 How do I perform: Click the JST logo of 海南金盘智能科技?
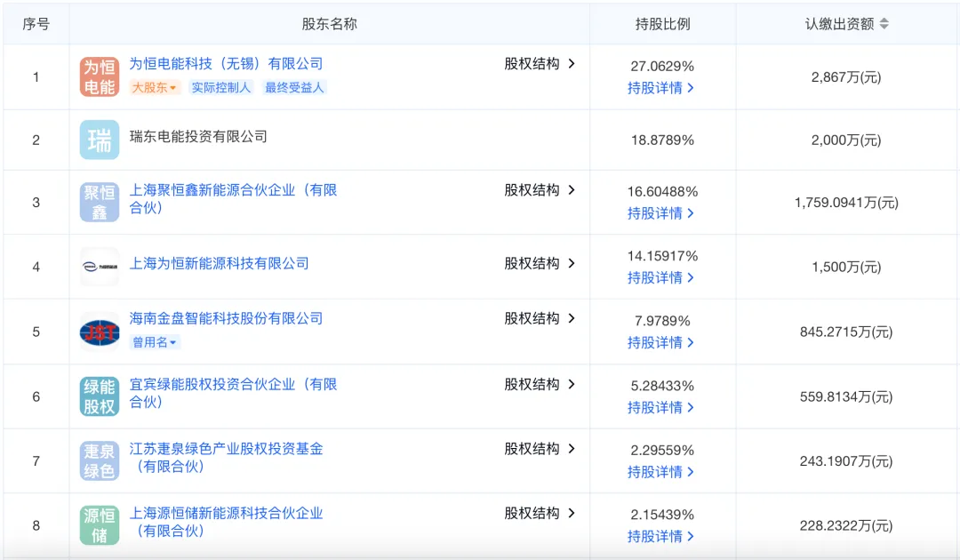tap(100, 332)
